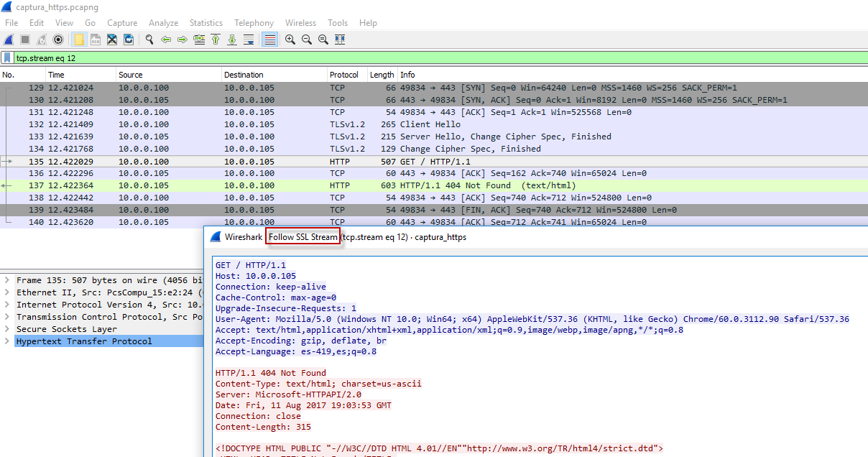
Task: Click Server: Microsoft-HTTPAPI/2.0 line
Action: [x=289, y=394]
